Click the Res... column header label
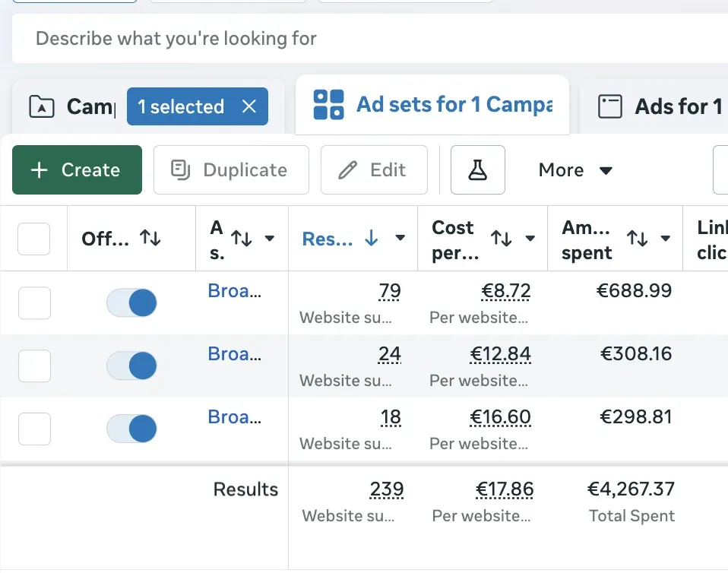728x573 pixels. [x=328, y=239]
